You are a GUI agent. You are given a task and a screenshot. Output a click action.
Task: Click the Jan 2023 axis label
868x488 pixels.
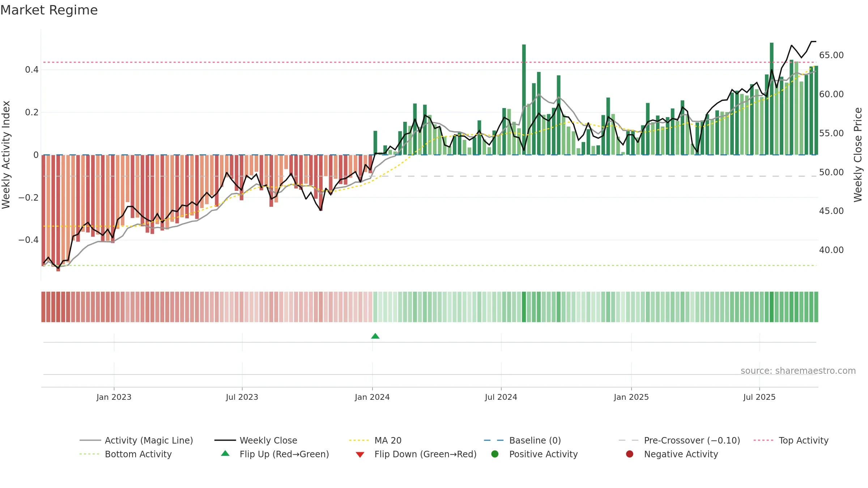coord(114,397)
